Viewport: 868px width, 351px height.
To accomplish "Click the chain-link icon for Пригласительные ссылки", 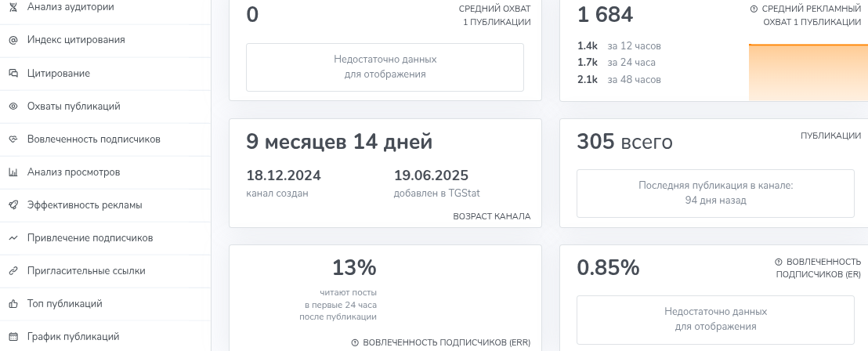I will (13, 271).
